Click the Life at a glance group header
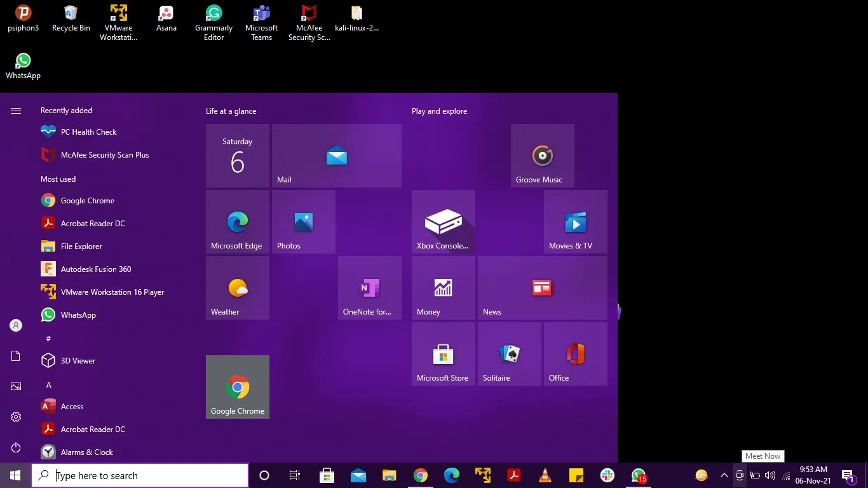This screenshot has width=868, height=488. [231, 111]
